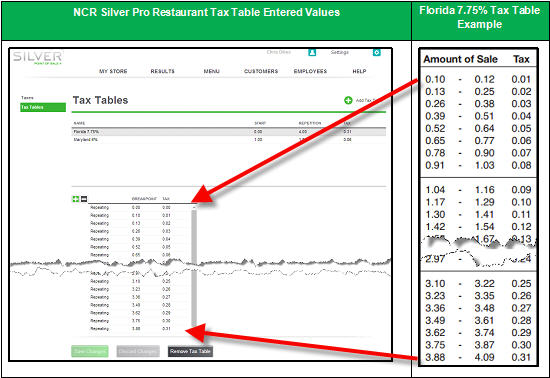Click the green Add Tax Table plus icon
The width and height of the screenshot is (550, 378).
click(348, 100)
